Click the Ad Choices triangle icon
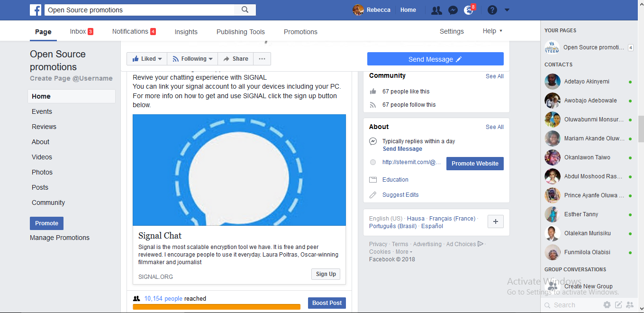Screen dimensions: 644x313 tap(481, 244)
